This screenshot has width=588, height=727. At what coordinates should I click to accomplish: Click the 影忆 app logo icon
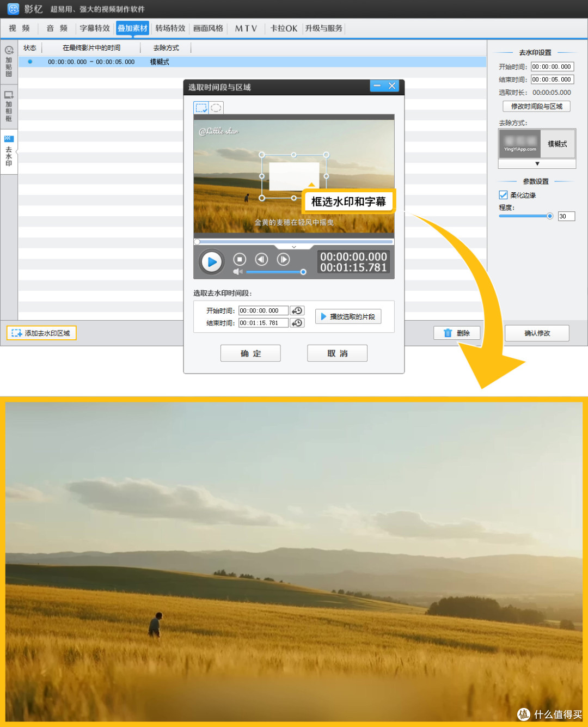click(13, 9)
